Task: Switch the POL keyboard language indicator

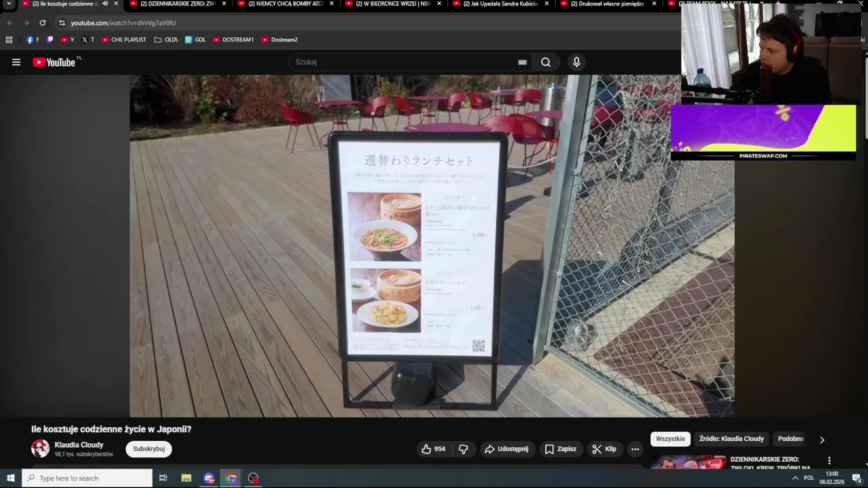Action: click(x=808, y=478)
